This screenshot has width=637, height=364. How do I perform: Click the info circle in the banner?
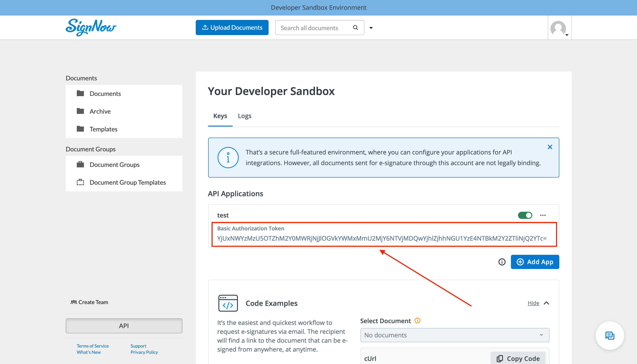(x=228, y=158)
